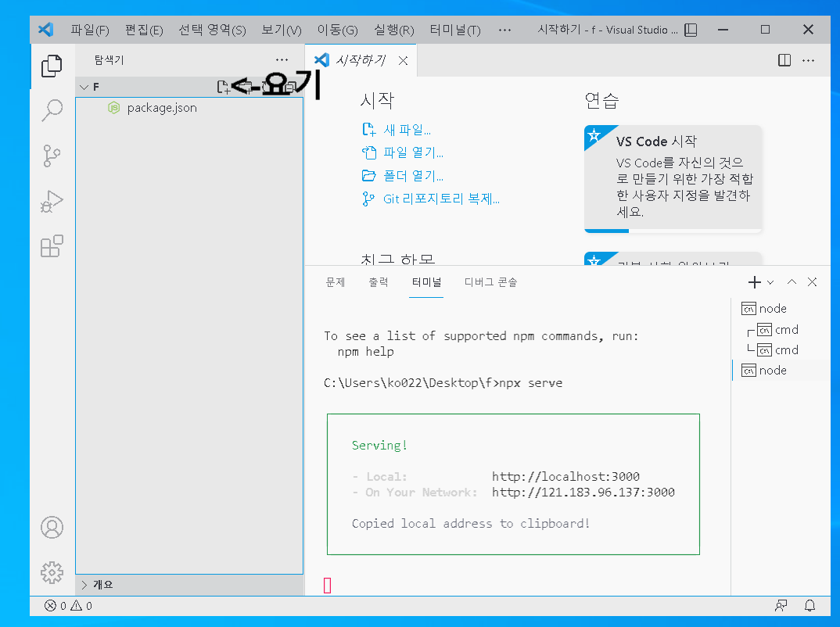The width and height of the screenshot is (840, 627).
Task: Collapse the F folder section
Action: (x=84, y=87)
